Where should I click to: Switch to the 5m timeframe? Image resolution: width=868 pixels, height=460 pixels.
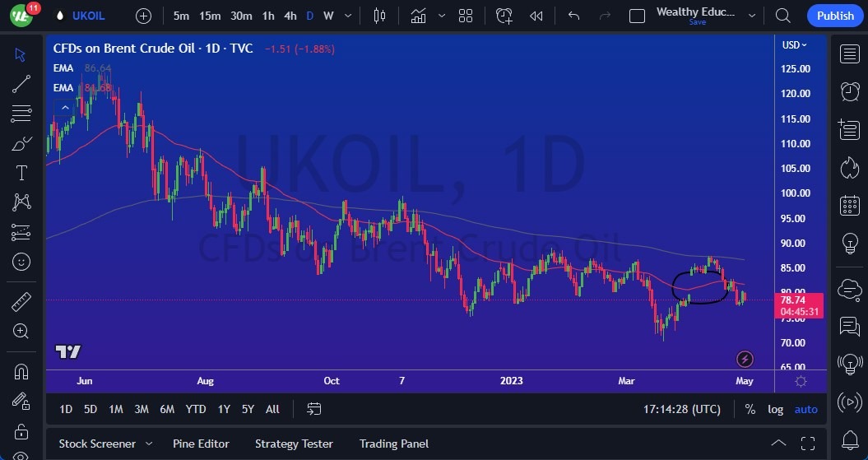coord(181,16)
